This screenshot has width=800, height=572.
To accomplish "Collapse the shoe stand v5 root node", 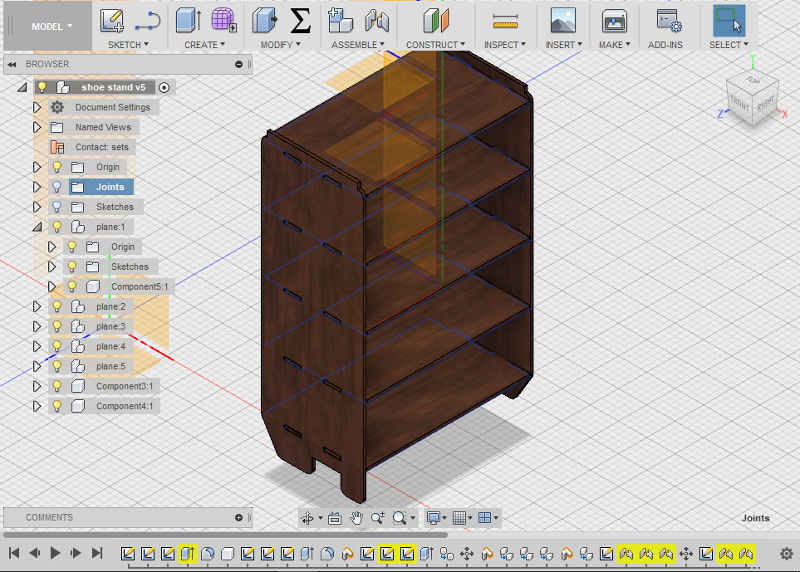I will tap(22, 87).
